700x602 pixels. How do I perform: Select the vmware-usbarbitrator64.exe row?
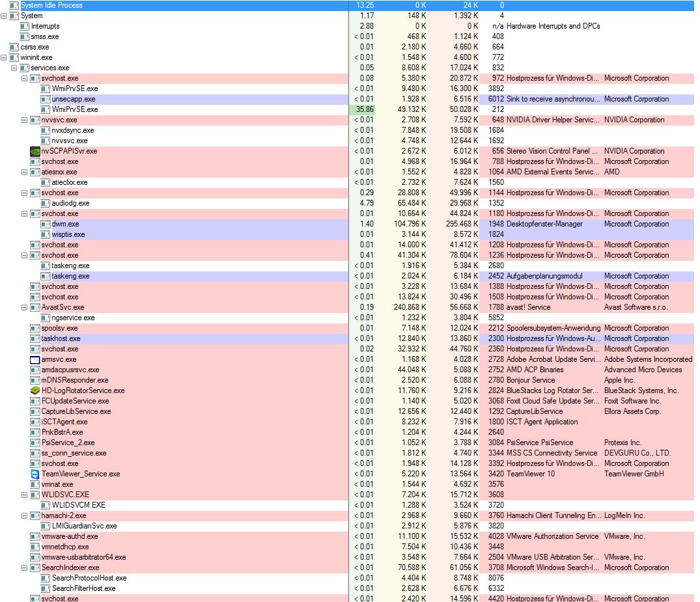[x=347, y=557]
